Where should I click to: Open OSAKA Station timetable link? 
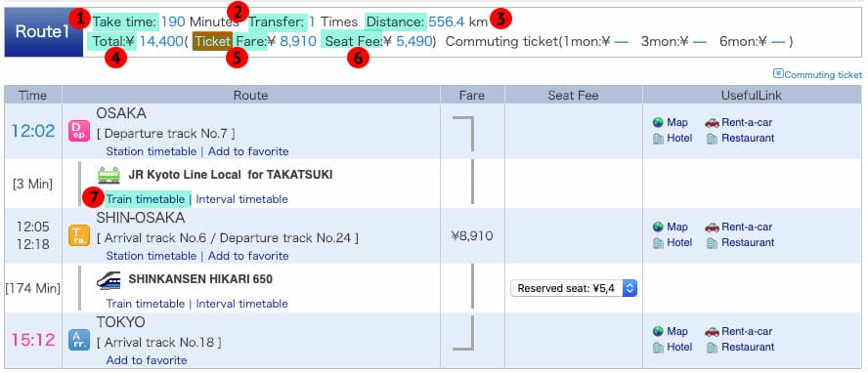point(152,151)
